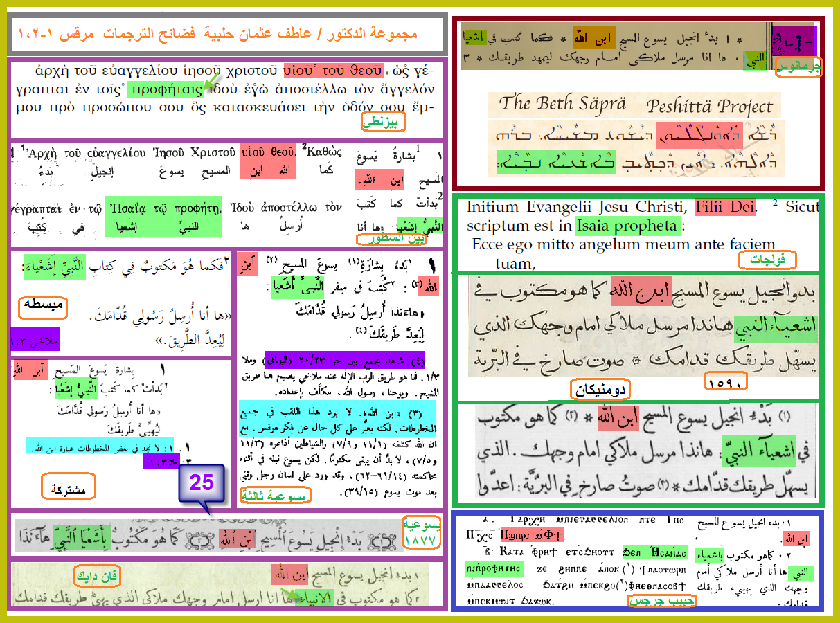
Task: Click the دومنيكان label box
Action: coord(601,390)
